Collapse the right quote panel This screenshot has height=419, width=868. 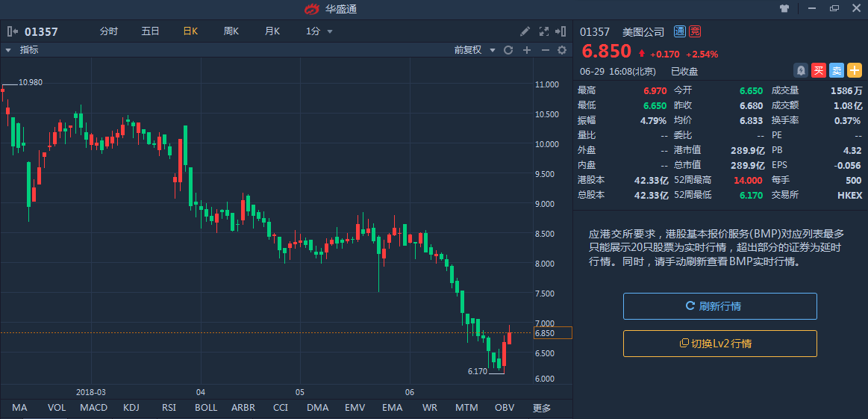[561, 31]
